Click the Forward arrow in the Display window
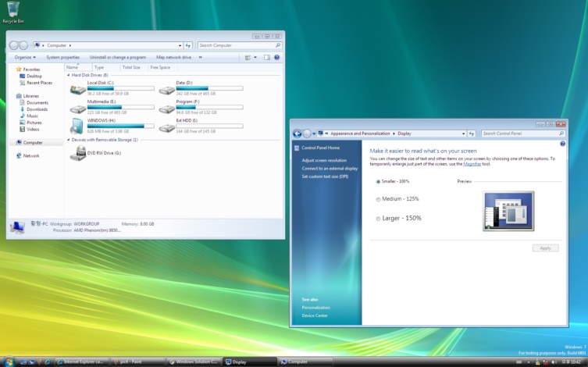This screenshot has height=367, width=588. [307, 134]
